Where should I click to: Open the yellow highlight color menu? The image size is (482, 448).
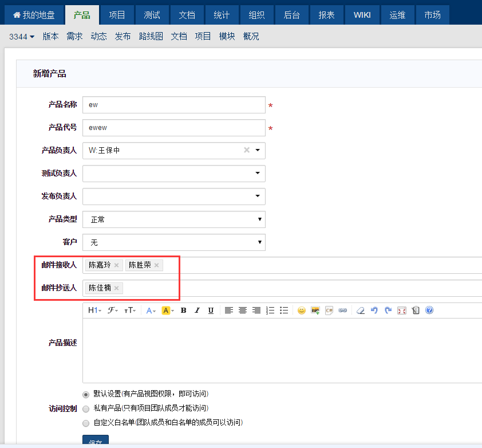[168, 311]
